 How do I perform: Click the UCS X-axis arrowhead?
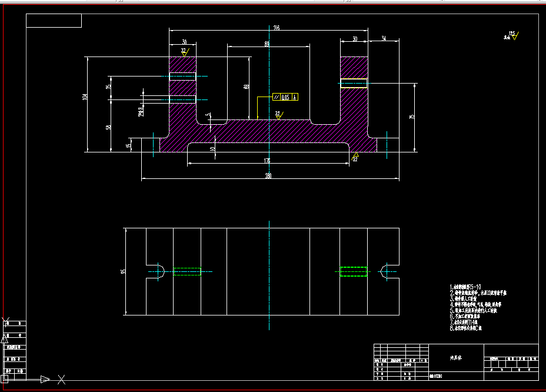[x=45, y=380]
